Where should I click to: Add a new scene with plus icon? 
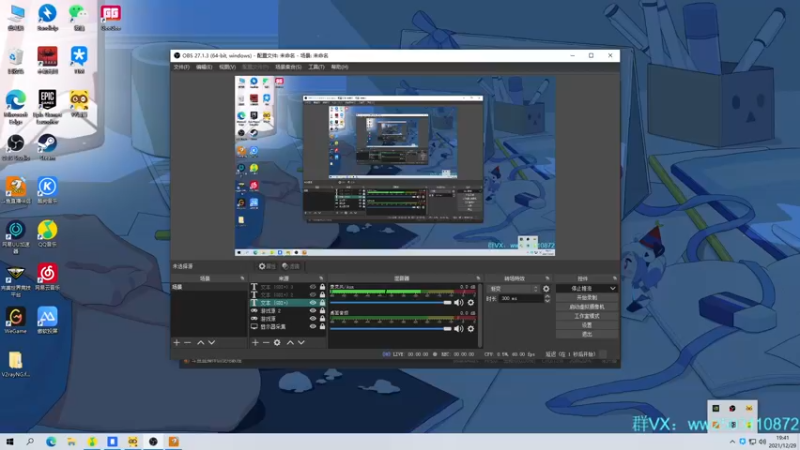[x=177, y=342]
